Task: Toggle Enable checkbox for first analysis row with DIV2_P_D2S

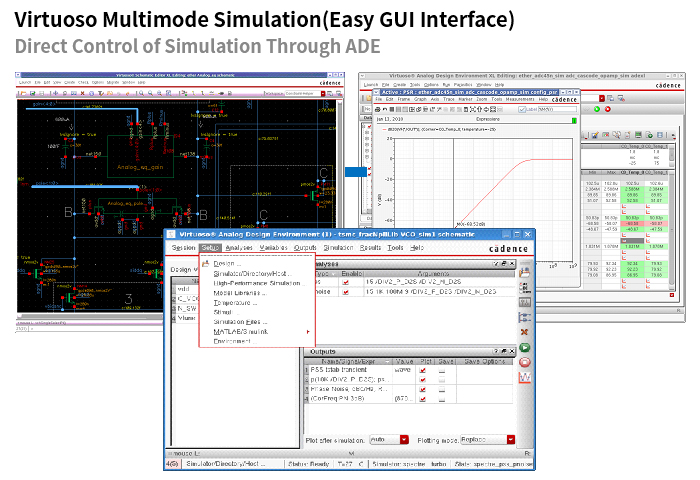Action: (x=345, y=282)
